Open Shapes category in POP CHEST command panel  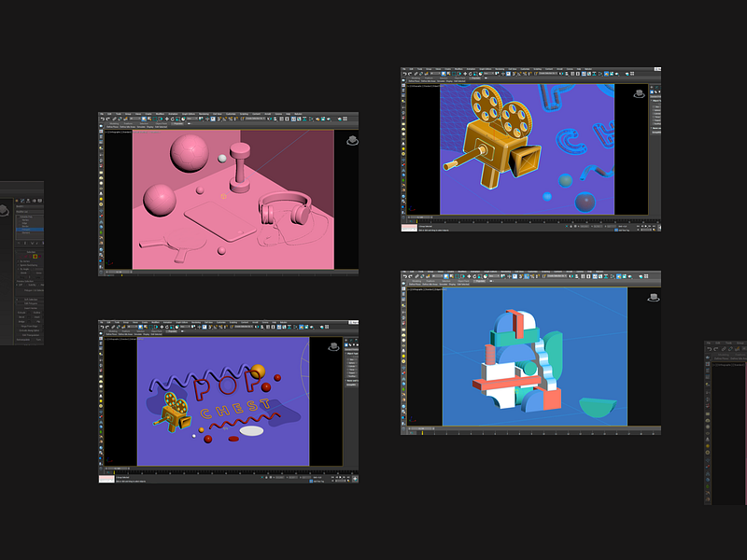350,344
